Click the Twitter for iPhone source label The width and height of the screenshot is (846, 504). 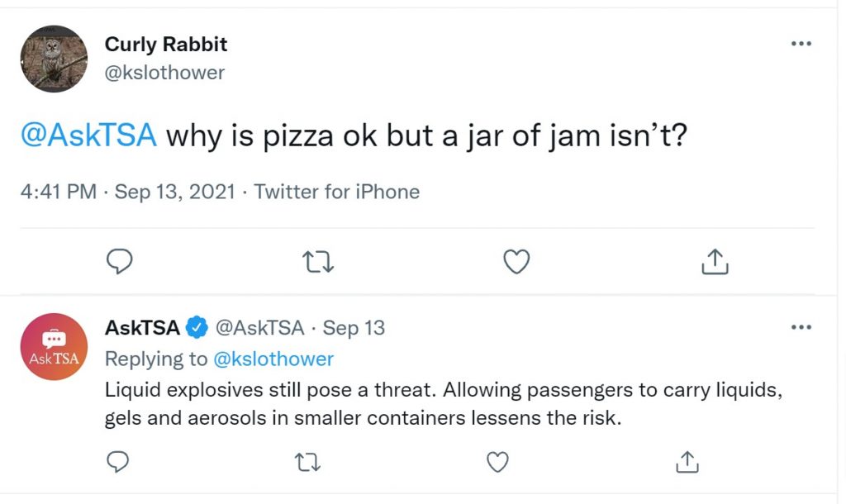pos(337,192)
